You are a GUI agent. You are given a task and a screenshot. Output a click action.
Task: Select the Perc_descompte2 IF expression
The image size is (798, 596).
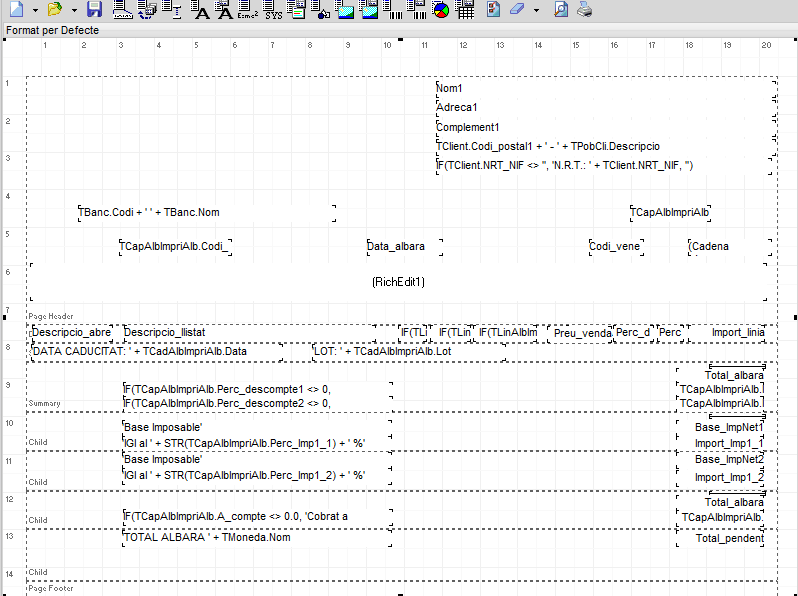point(258,404)
